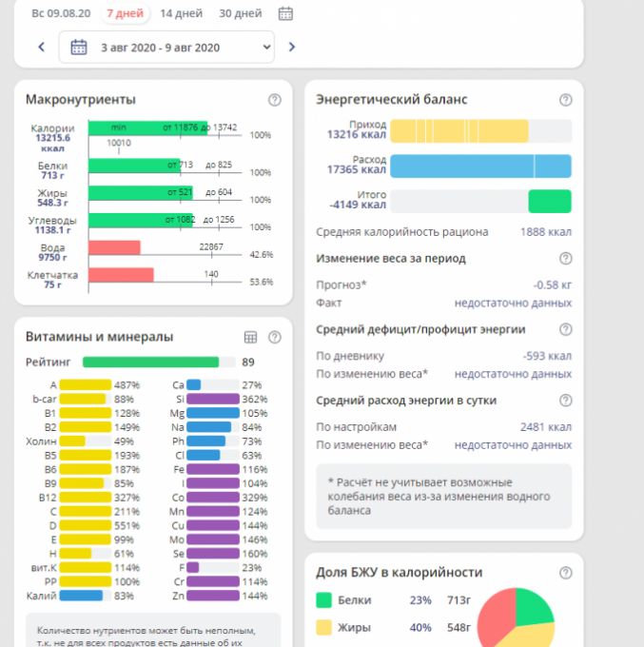Screen dimensions: 644x647
Task: Go to the previous week with left arrow
Action: [41, 47]
